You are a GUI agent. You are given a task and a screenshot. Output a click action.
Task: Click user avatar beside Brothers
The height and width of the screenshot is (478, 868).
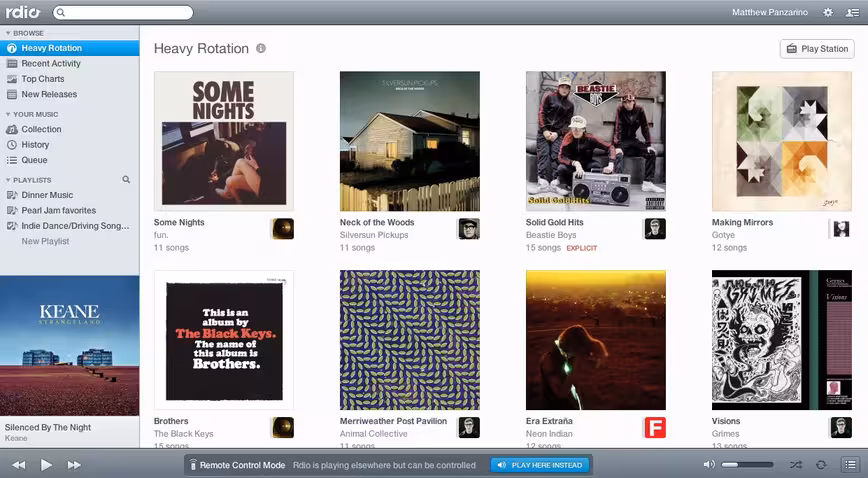tap(283, 427)
